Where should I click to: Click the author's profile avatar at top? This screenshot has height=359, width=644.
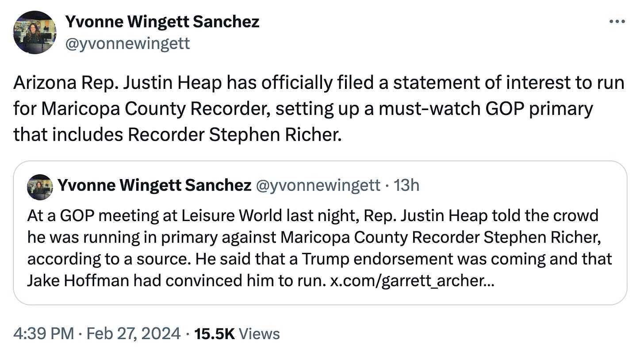pos(34,33)
